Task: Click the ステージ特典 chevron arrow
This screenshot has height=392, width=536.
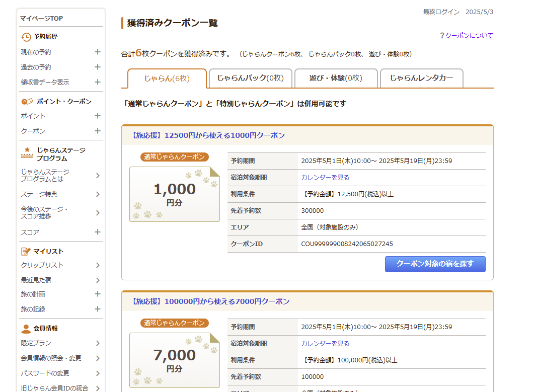Action: 98,194
